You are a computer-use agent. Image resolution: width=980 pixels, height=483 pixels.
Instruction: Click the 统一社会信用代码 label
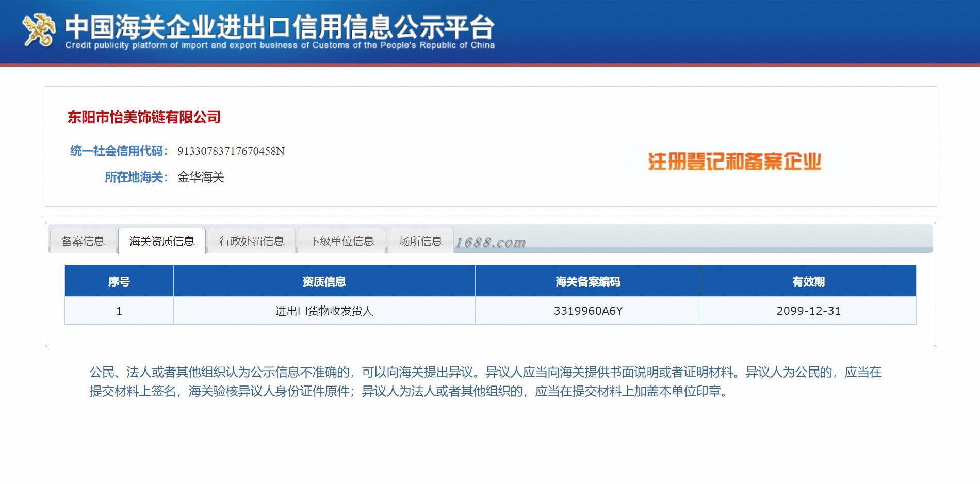[119, 151]
